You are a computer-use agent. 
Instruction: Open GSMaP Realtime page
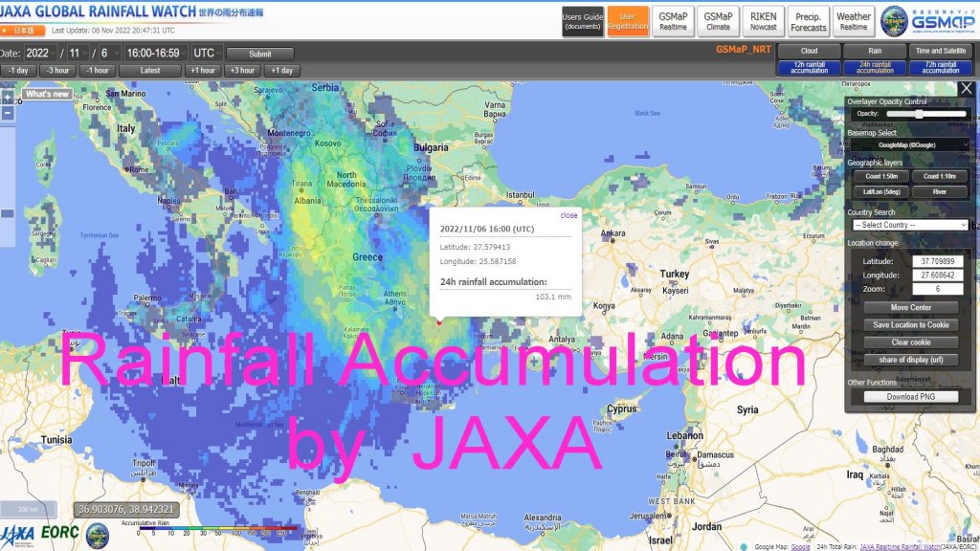(x=673, y=21)
